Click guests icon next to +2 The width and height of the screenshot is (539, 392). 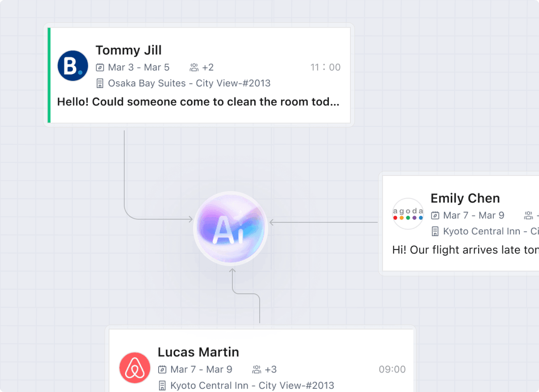click(194, 67)
